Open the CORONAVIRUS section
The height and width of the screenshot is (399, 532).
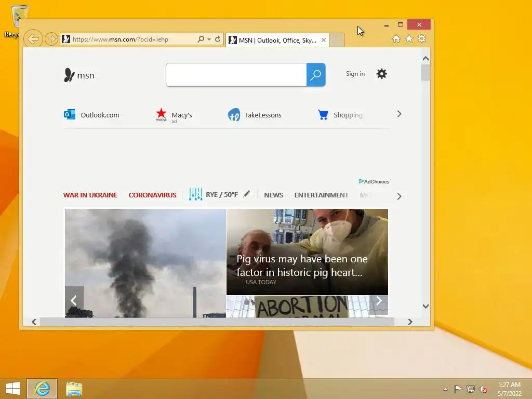click(152, 195)
